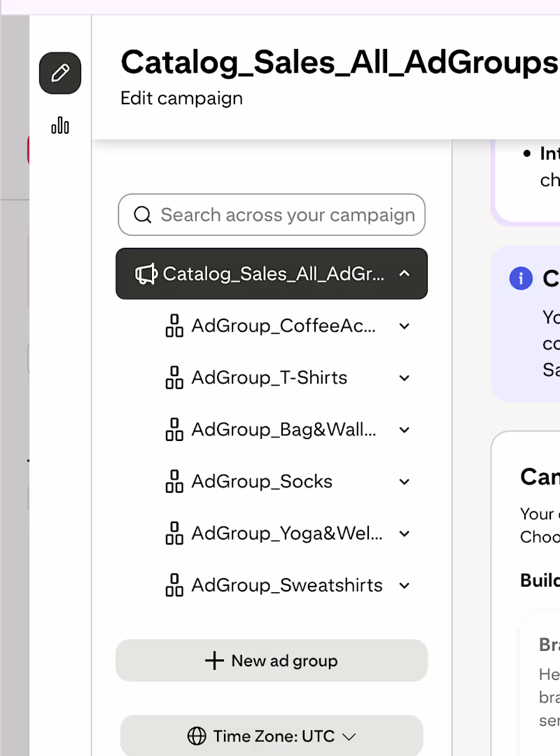Click the AdGroup_Yoga&Wel... ad group icon
This screenshot has width=560, height=756.
[x=174, y=533]
